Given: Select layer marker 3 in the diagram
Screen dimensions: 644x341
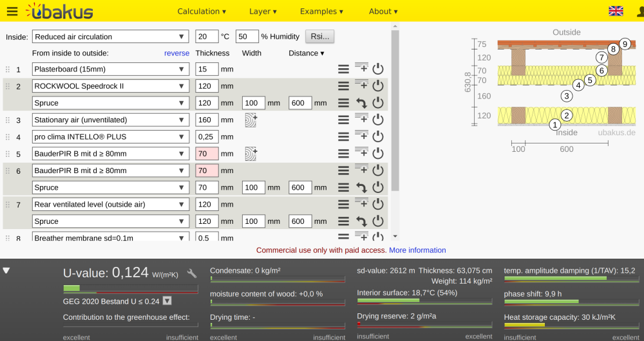Looking at the screenshot, I should click(566, 97).
